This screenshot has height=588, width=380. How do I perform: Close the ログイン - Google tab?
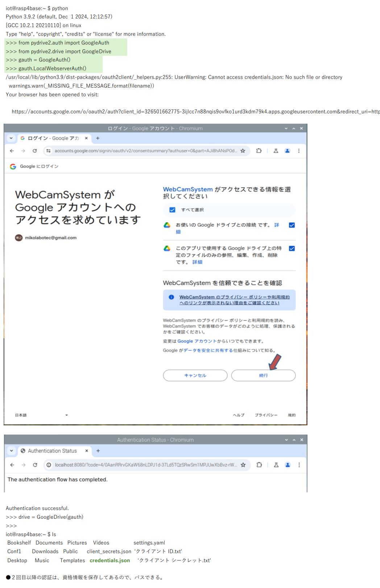click(x=86, y=138)
